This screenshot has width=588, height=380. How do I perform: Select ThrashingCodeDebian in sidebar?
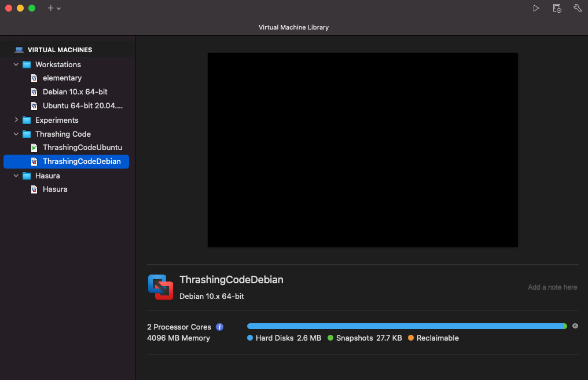pos(66,162)
